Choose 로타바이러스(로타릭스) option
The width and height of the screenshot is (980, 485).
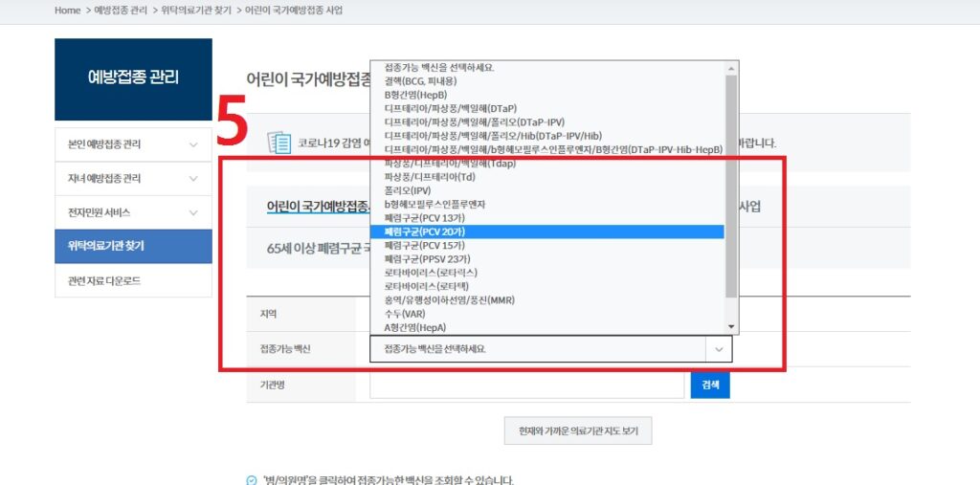pyautogui.click(x=546, y=274)
